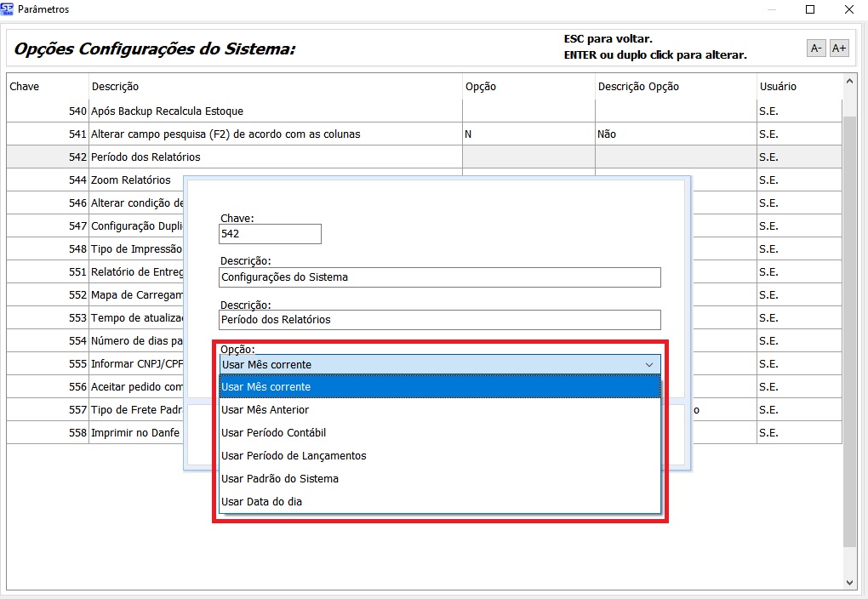
Task: Click the 'Período dos Relatórios' description field
Action: point(439,320)
